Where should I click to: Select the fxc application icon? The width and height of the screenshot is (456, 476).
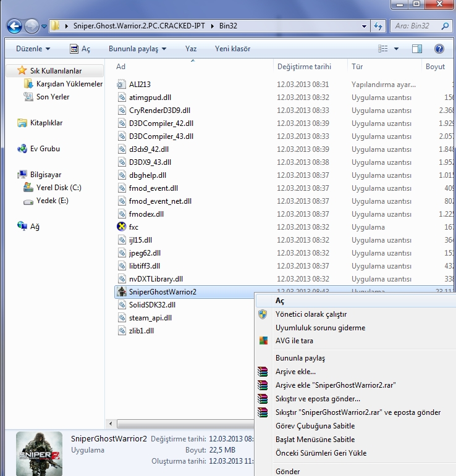[x=122, y=227]
